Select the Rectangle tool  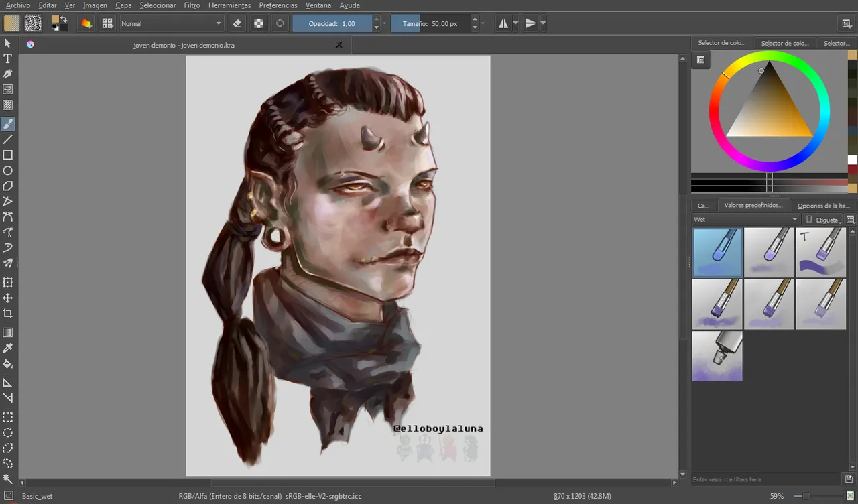point(8,155)
